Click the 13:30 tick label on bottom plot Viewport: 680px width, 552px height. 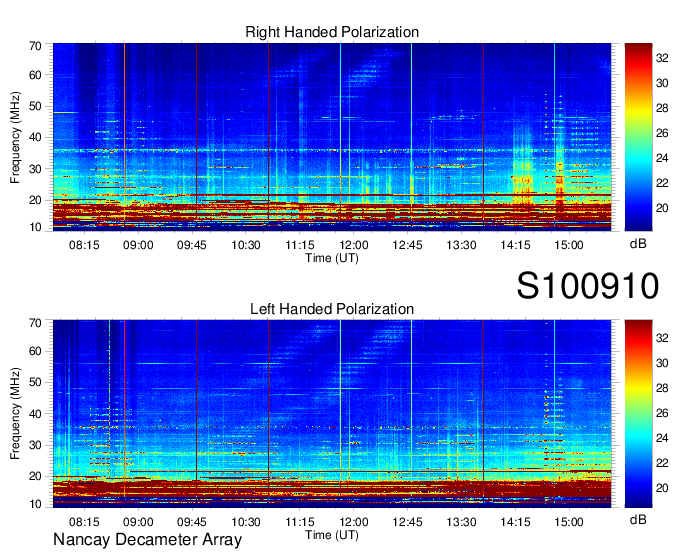point(461,523)
